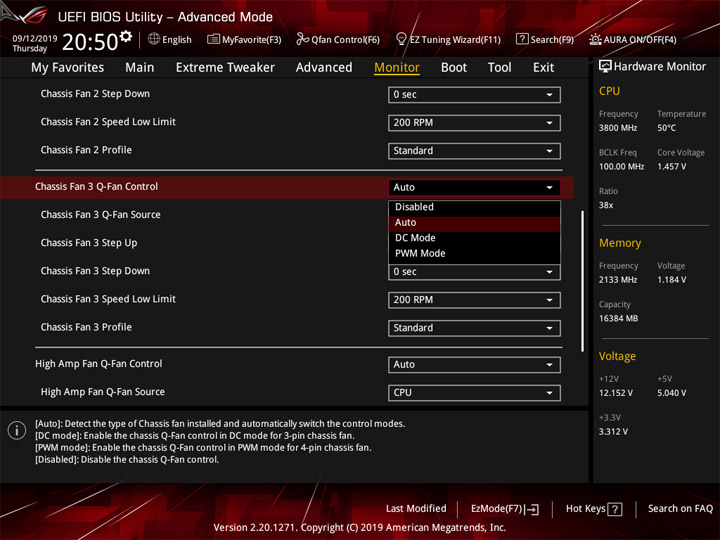The height and width of the screenshot is (540, 720).
Task: Click CPU Frequency 3800 MHz value
Action: click(x=618, y=128)
